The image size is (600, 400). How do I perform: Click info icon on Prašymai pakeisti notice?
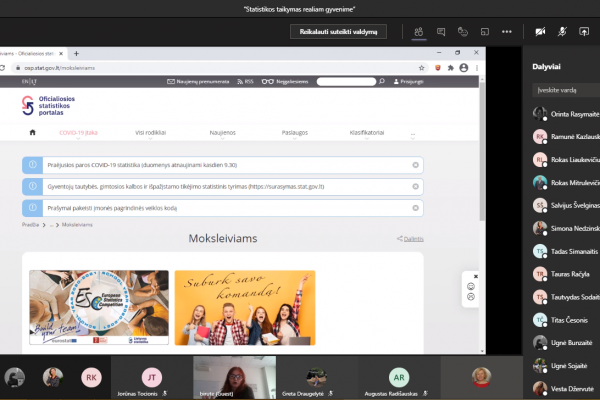click(33, 208)
